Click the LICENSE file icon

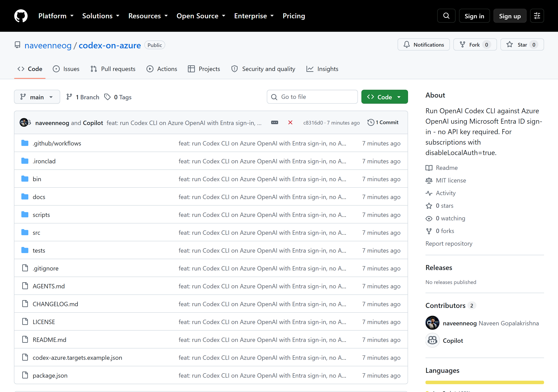25,322
